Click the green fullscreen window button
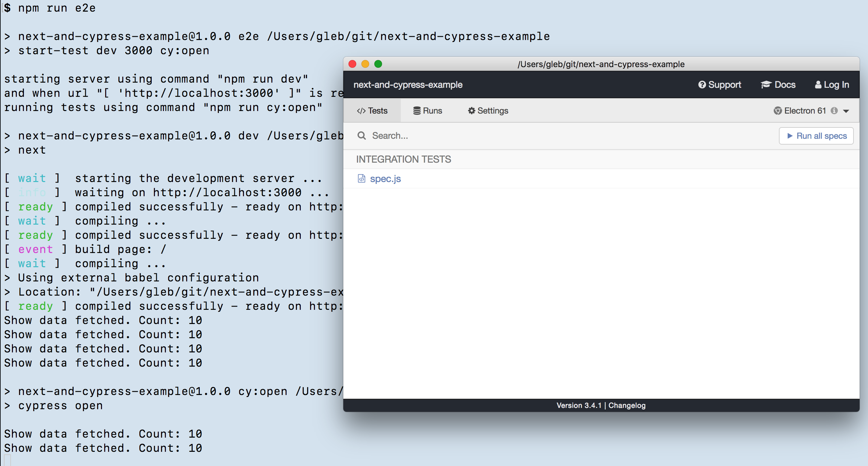 pos(378,64)
